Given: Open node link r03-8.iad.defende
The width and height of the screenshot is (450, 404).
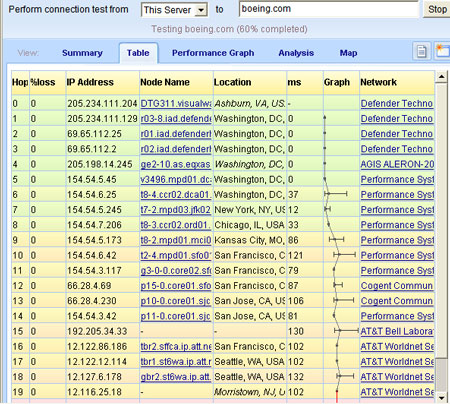Looking at the screenshot, I should (x=176, y=119).
